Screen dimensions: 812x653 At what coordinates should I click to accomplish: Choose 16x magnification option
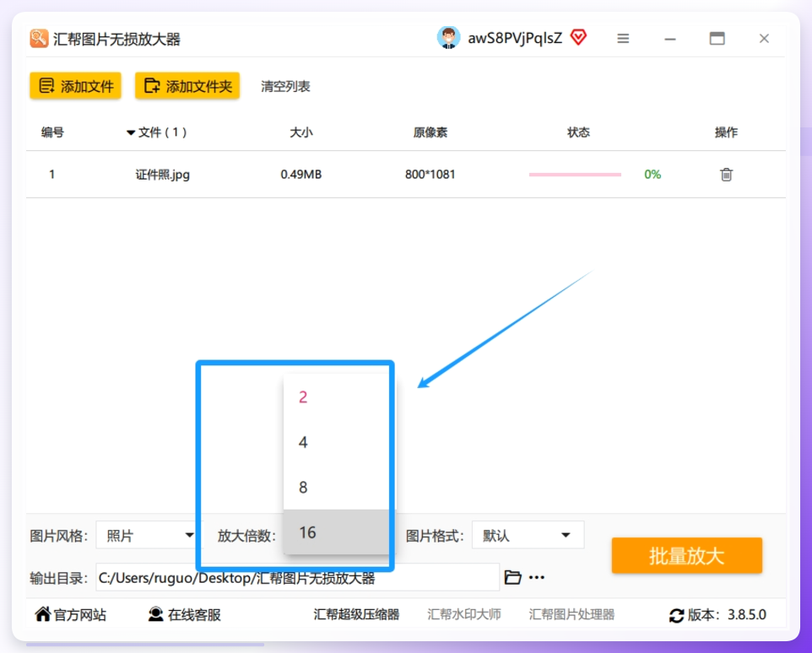[336, 532]
